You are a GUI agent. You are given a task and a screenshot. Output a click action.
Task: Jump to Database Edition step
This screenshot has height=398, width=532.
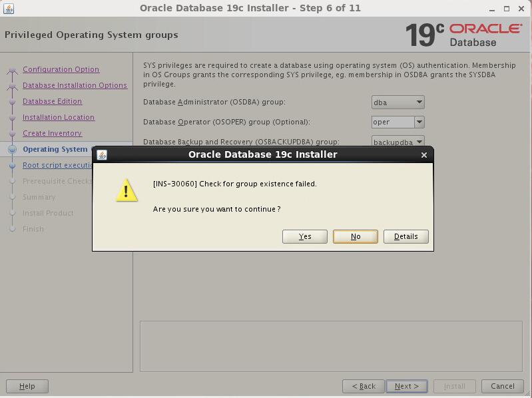click(x=52, y=101)
